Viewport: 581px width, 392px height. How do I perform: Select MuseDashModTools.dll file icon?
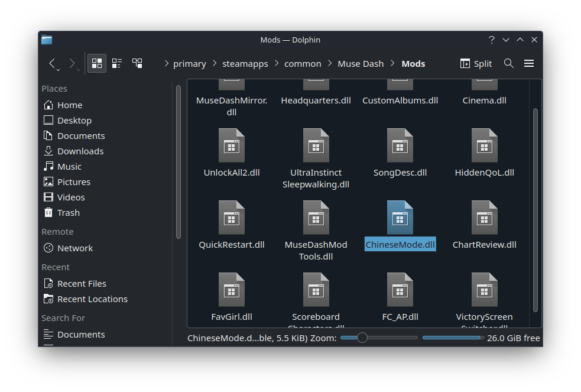(x=316, y=218)
